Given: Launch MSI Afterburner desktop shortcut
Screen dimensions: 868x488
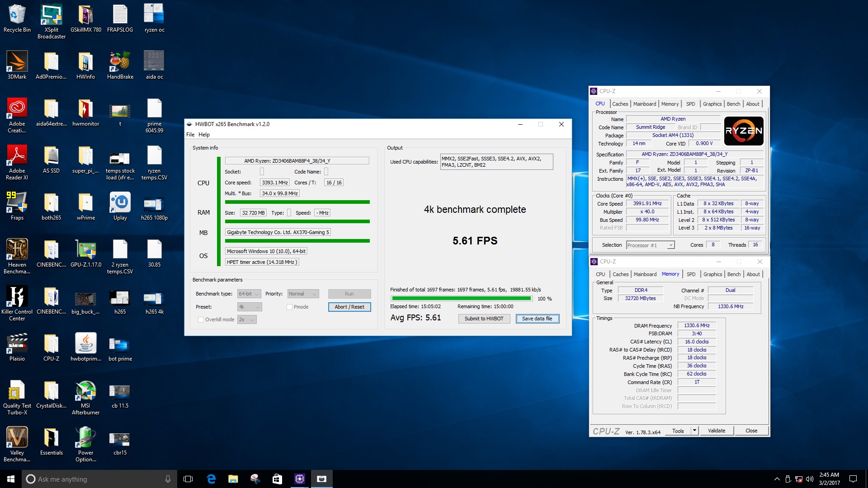Looking at the screenshot, I should pos(86,397).
